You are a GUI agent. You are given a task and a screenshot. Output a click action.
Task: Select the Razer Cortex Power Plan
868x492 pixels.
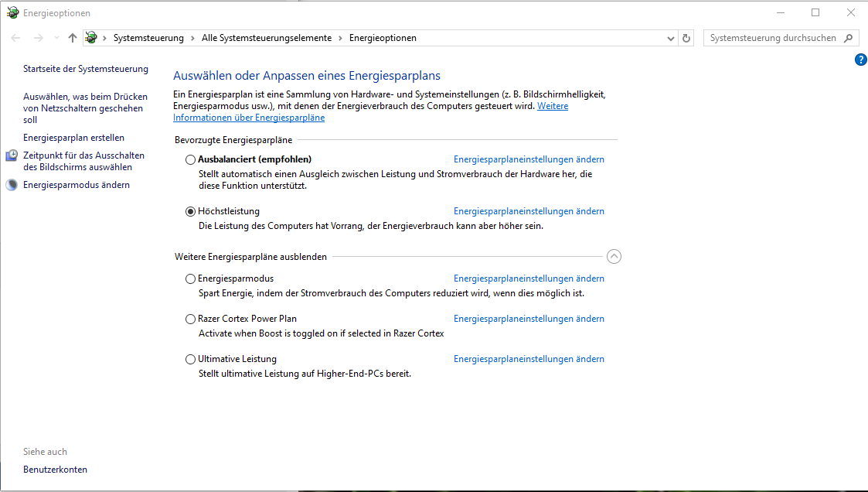click(190, 319)
